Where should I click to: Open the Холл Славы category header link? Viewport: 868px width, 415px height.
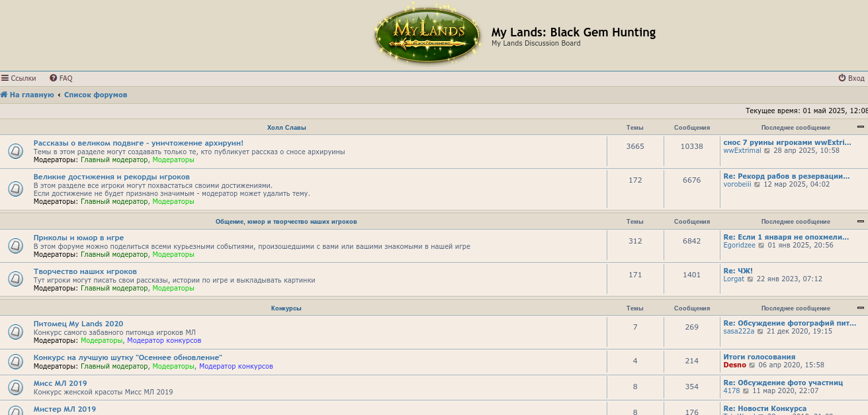tap(286, 127)
